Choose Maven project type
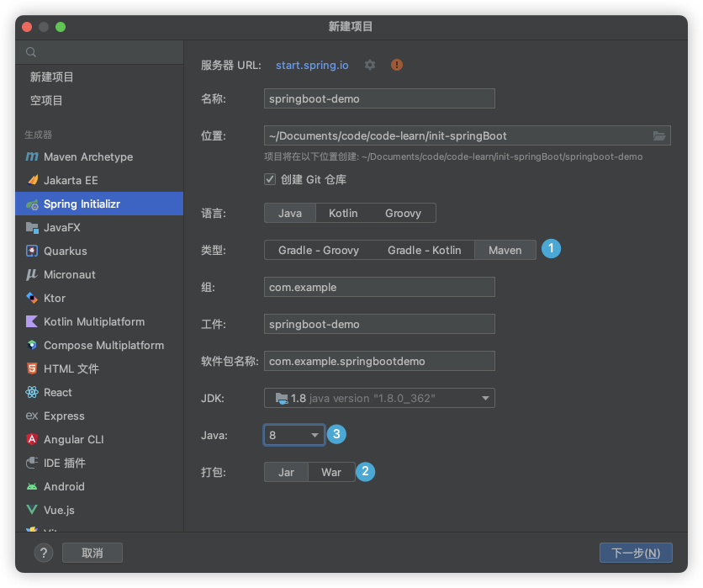This screenshot has width=703, height=588. 505,251
